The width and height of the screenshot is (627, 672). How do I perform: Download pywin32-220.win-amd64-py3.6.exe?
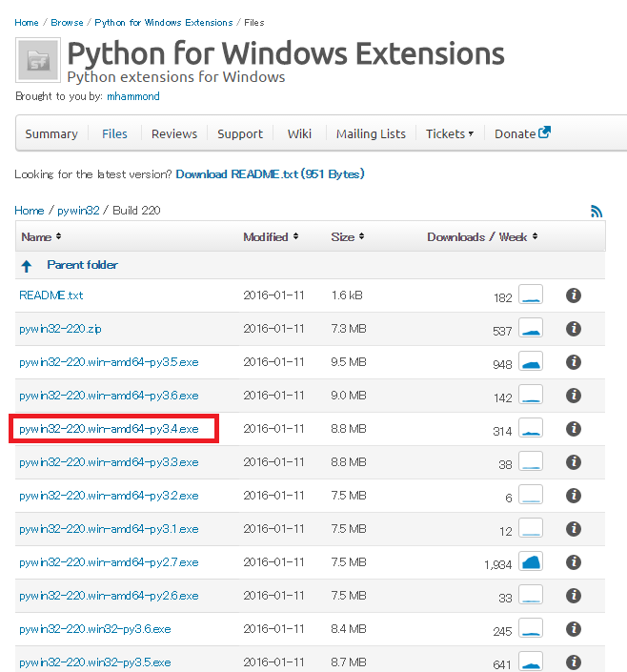(x=109, y=396)
